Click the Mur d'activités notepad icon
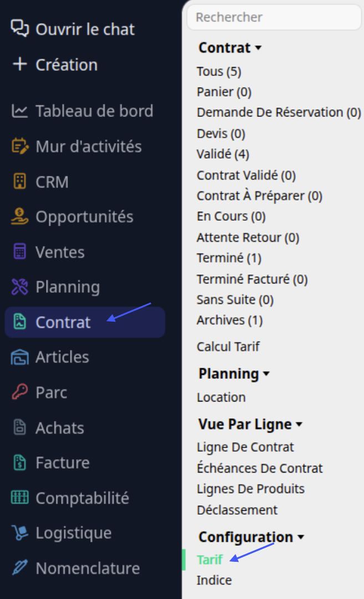 [x=20, y=146]
